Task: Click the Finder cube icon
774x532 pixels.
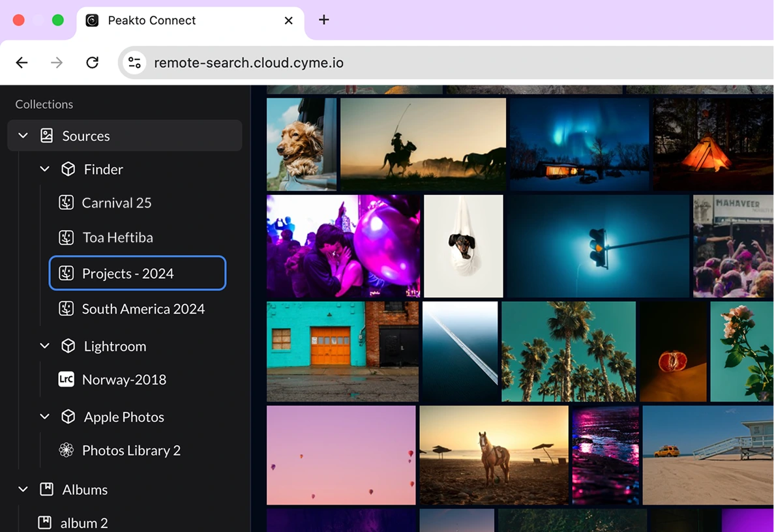Action: pos(68,170)
